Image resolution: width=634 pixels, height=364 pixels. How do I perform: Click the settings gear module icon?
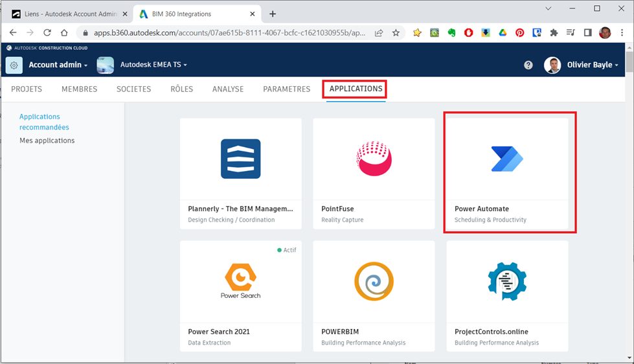point(14,65)
